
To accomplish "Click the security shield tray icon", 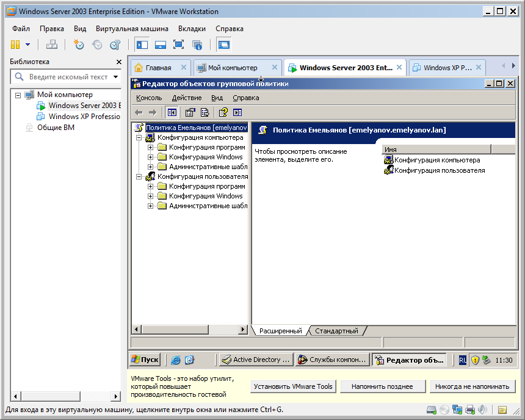I will (x=475, y=360).
